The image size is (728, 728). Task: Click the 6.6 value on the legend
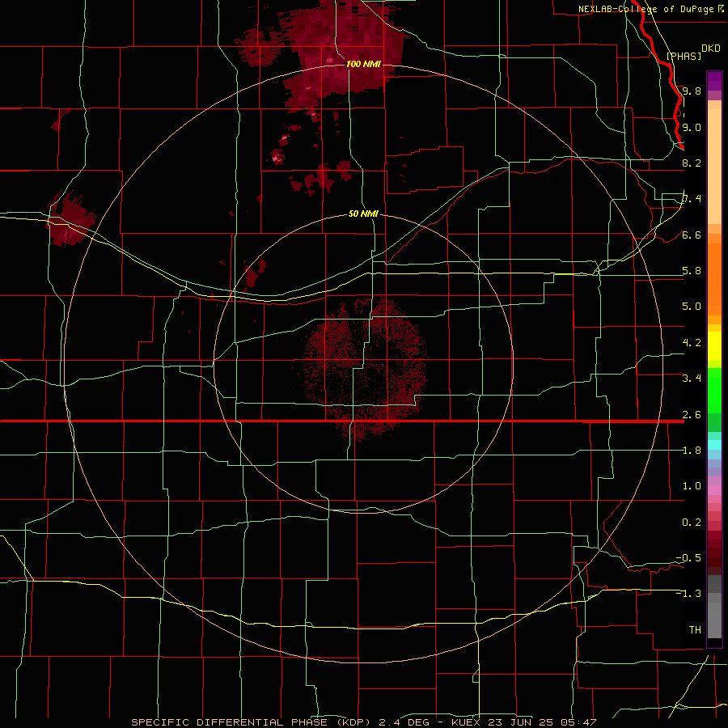tap(692, 235)
